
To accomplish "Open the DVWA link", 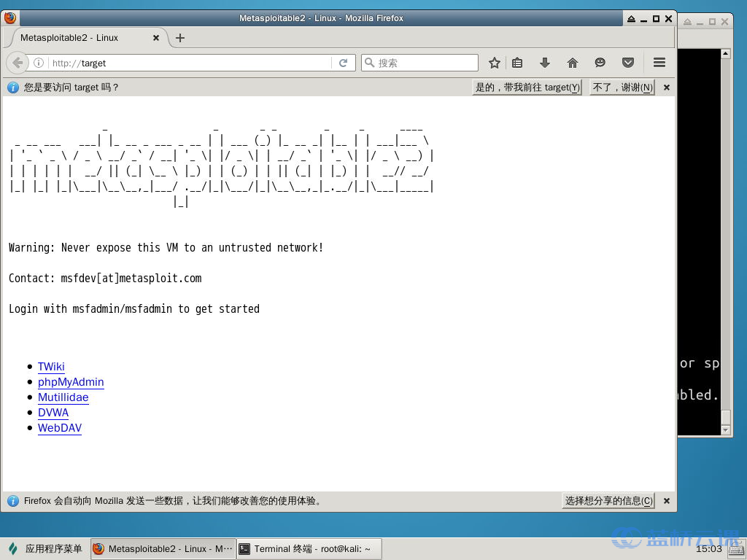I will point(53,413).
